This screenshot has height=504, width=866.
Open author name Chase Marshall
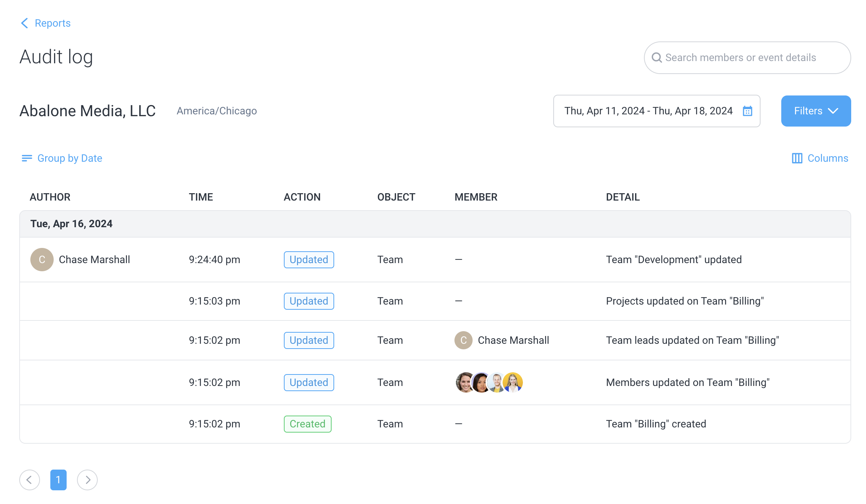(x=94, y=260)
